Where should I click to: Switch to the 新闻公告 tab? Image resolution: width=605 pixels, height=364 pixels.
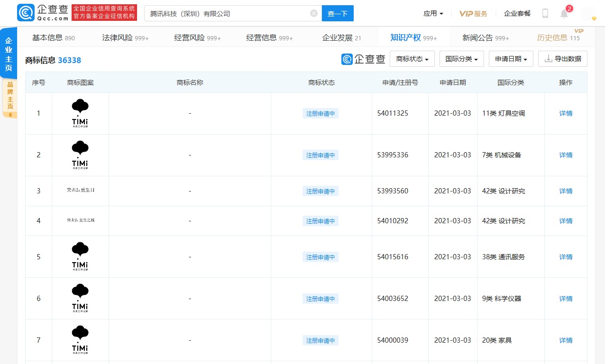[486, 37]
